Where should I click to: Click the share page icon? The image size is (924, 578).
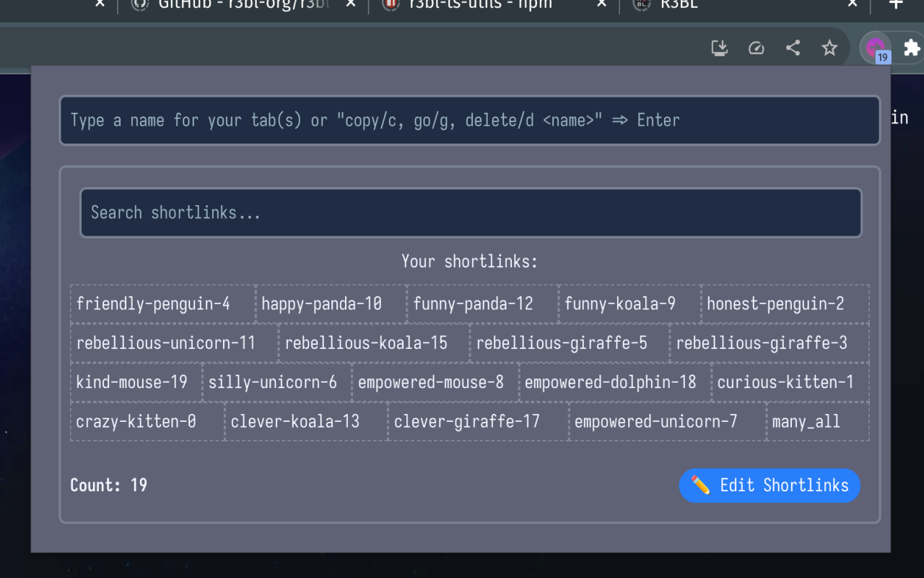[x=793, y=48]
